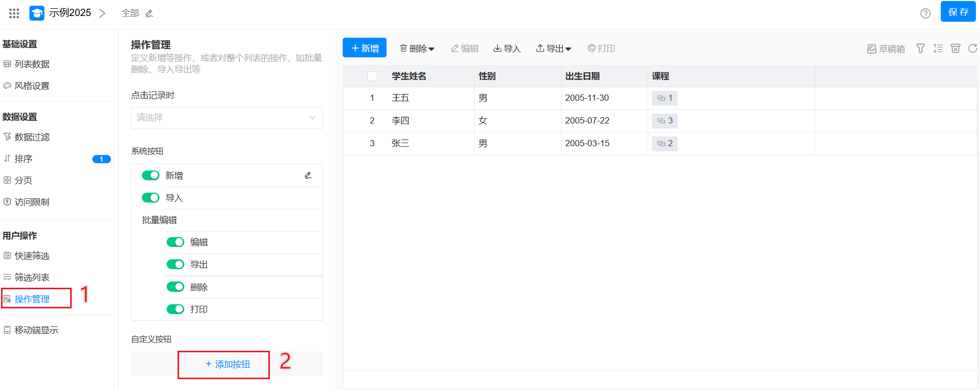This screenshot has width=980, height=390.
Task: Click the blue 保存 button
Action: (x=958, y=12)
